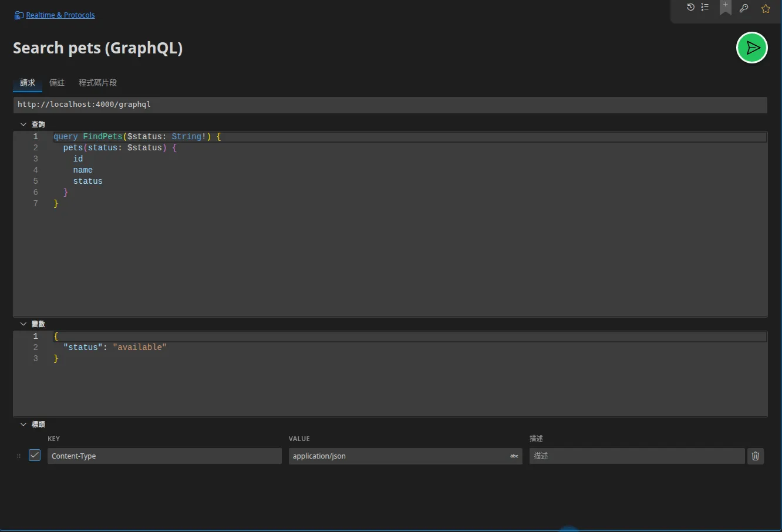Click the 描述 description input field
This screenshot has height=532, width=782.
pyautogui.click(x=637, y=456)
